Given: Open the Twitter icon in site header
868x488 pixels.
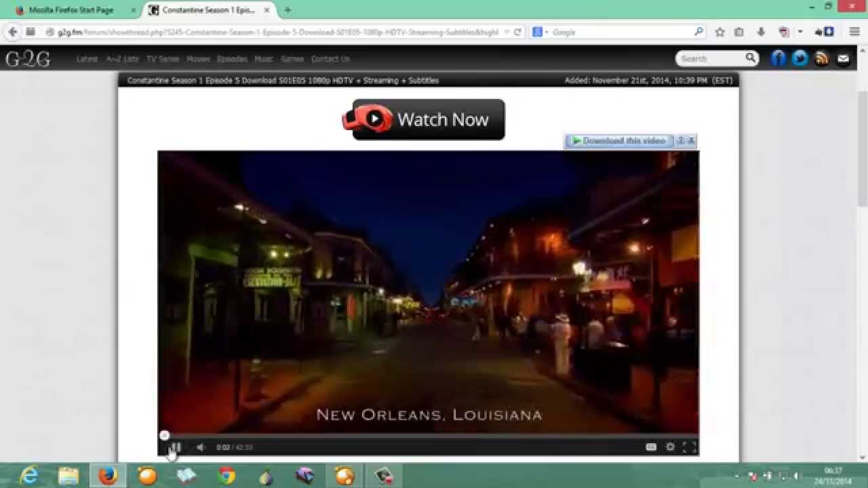Looking at the screenshot, I should click(x=800, y=58).
